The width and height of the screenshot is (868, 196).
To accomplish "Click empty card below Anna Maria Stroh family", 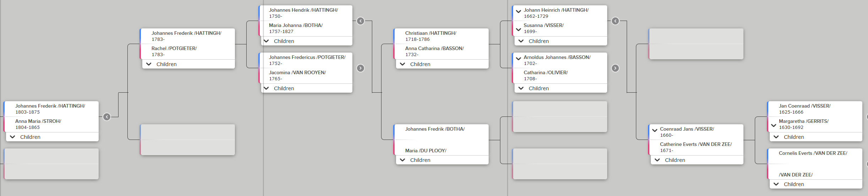I will [51, 164].
